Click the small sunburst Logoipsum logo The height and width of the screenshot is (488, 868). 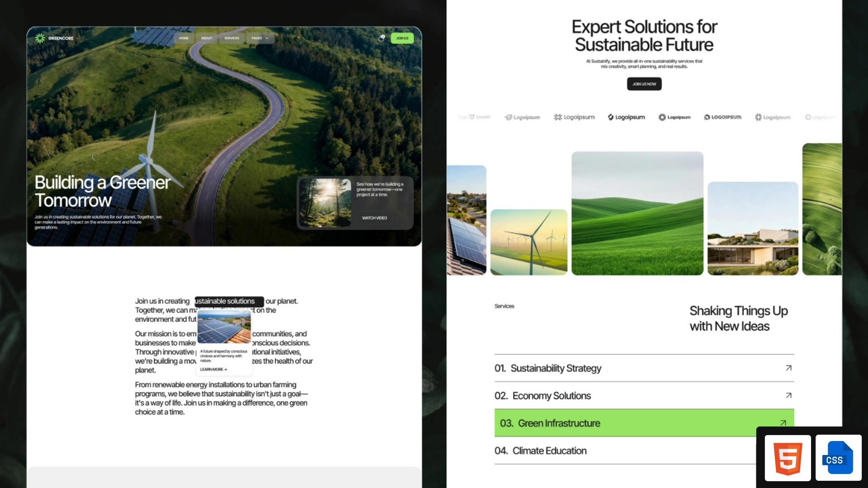pyautogui.click(x=674, y=117)
